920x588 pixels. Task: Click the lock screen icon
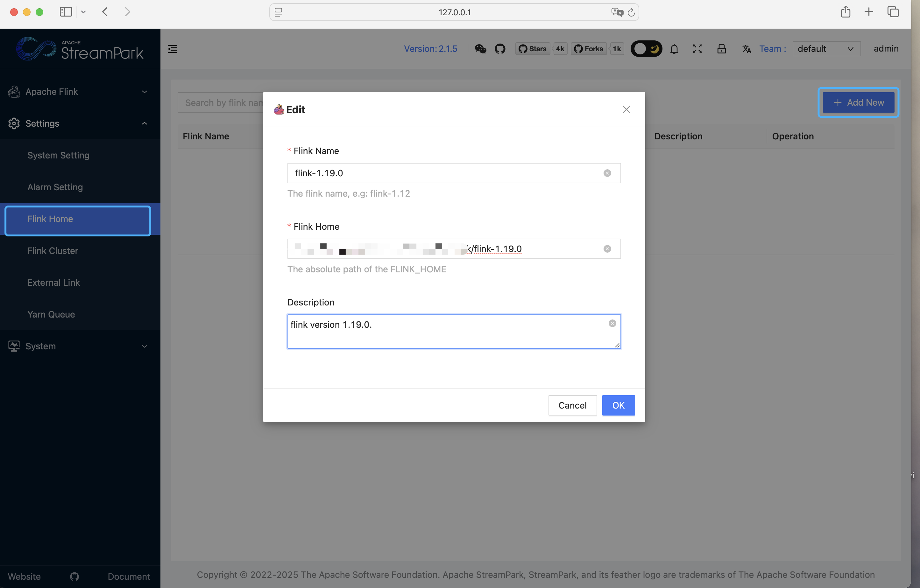point(721,49)
